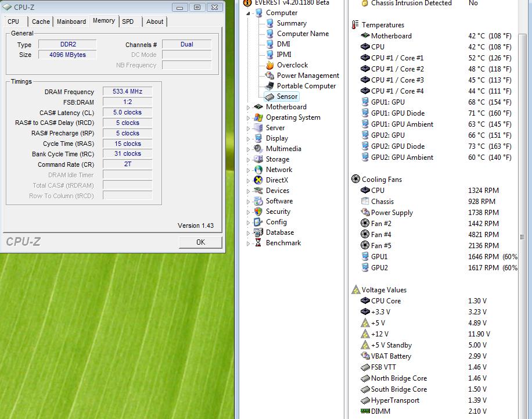The height and width of the screenshot is (419, 532).
Task: Expand the Network tree node
Action: click(249, 170)
